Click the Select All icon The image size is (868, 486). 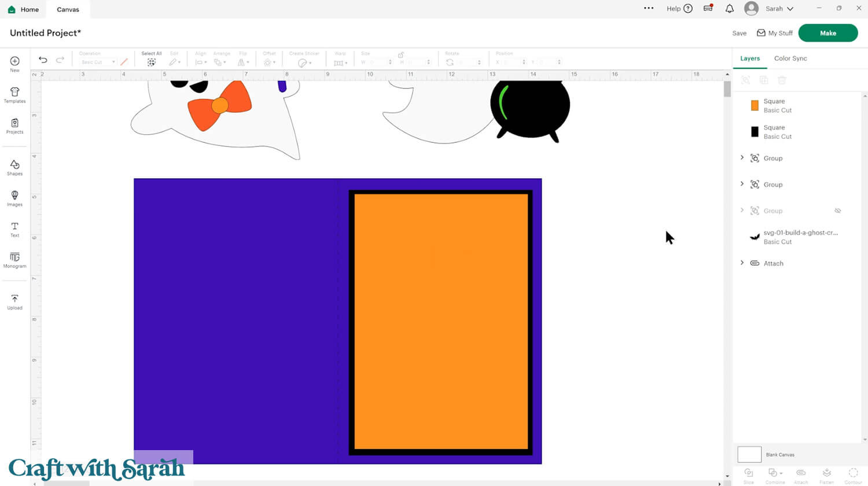pyautogui.click(x=152, y=62)
